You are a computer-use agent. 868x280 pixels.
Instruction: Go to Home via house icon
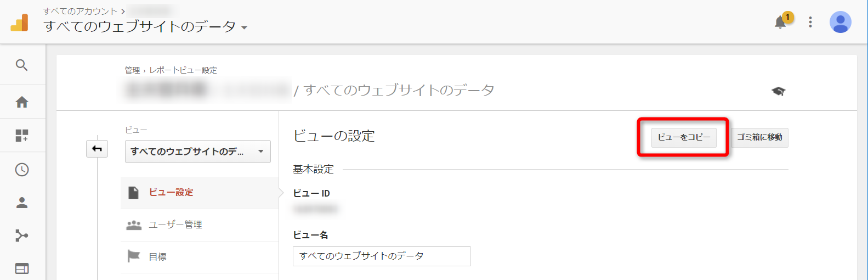(x=22, y=102)
